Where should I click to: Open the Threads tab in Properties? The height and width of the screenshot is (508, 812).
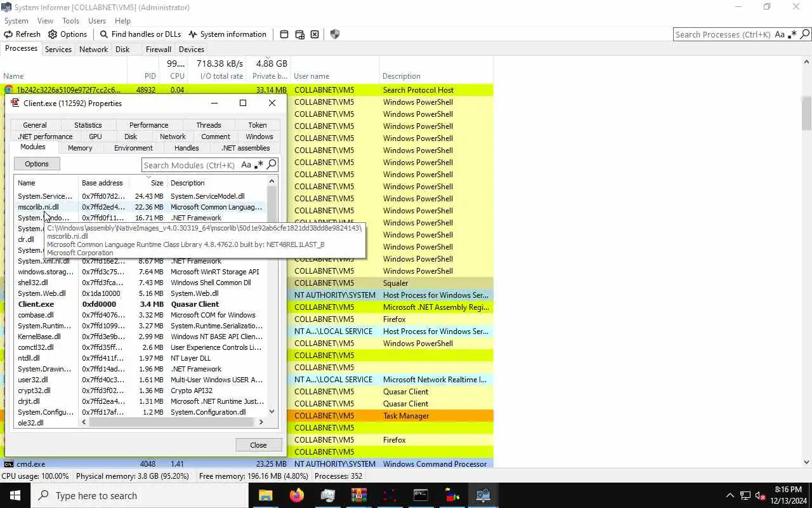(209, 125)
